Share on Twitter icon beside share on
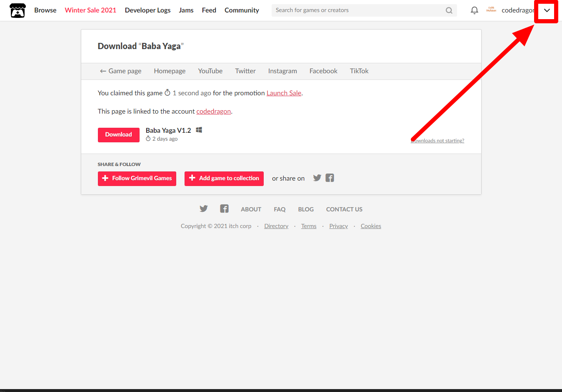This screenshot has width=562, height=392. 317,178
